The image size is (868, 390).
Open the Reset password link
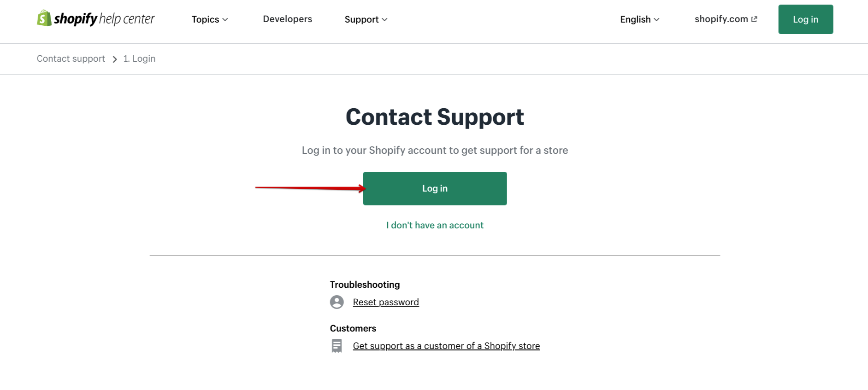(x=386, y=302)
